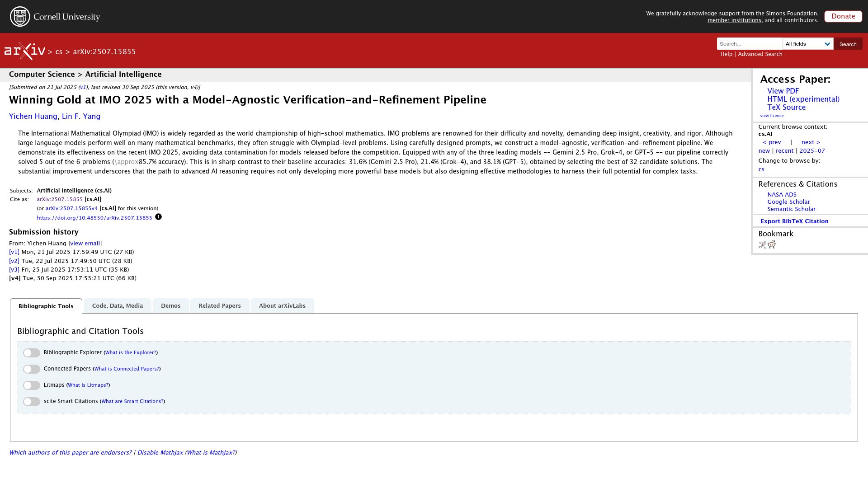Open the Advanced Search link

point(760,54)
